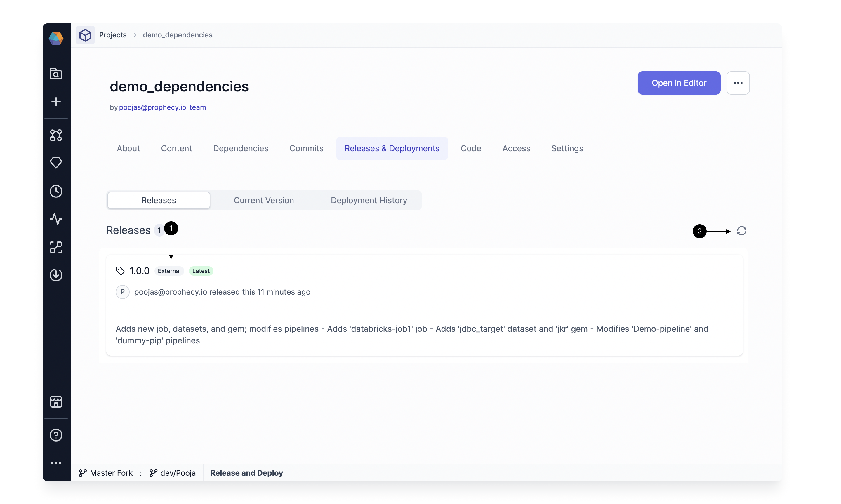
Task: Select the Releases & Deployments tab
Action: click(392, 148)
